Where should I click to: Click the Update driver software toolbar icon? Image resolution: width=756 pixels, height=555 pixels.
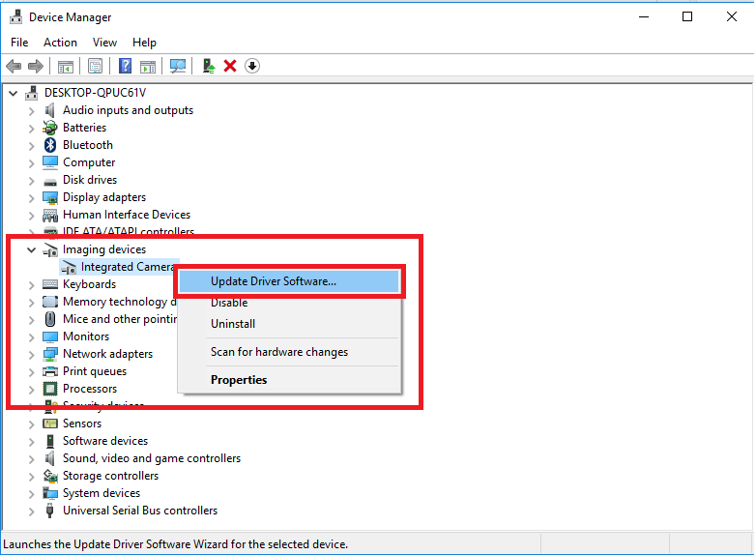(x=208, y=66)
